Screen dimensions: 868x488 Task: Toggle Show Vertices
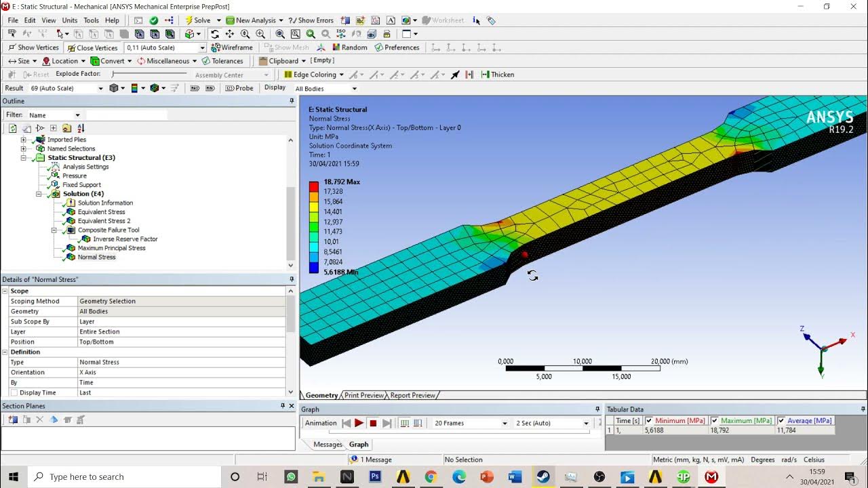[33, 47]
